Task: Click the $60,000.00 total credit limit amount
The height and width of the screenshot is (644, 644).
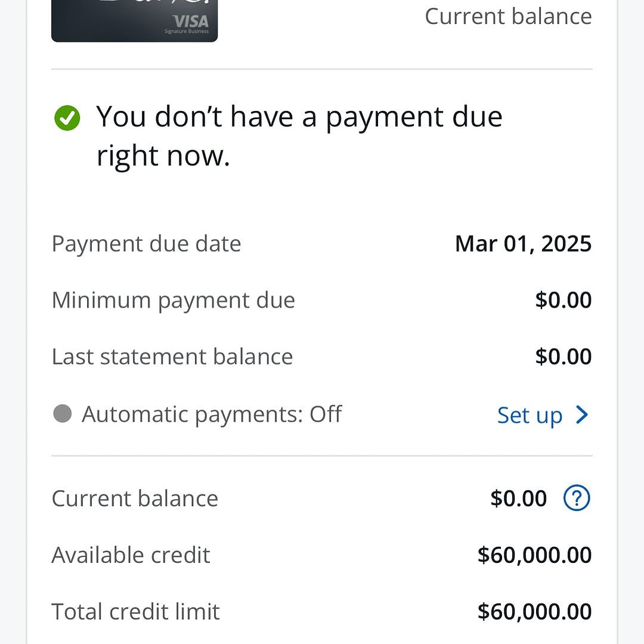Action: click(534, 612)
